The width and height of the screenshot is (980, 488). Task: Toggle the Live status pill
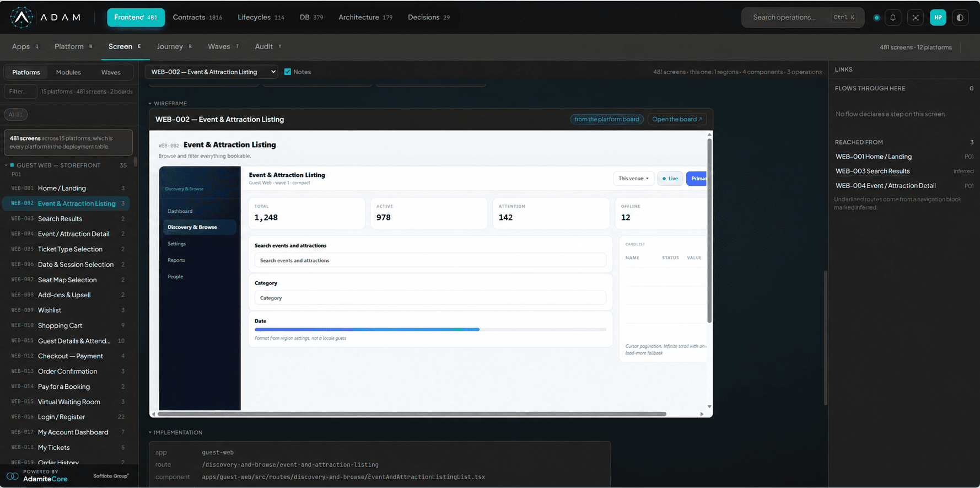pos(670,179)
